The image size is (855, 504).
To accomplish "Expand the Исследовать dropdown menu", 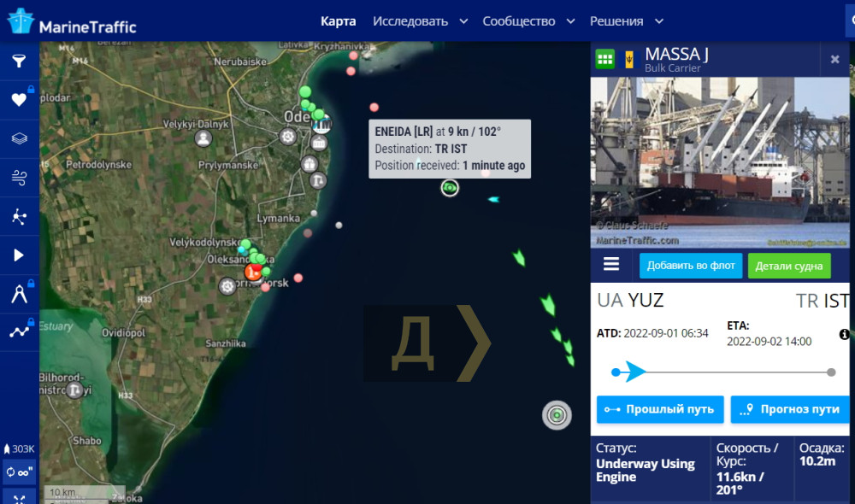I will [x=420, y=21].
